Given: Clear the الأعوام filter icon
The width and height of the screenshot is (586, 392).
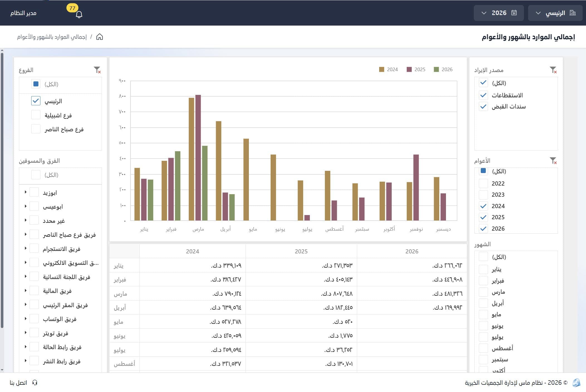Looking at the screenshot, I should [x=553, y=161].
